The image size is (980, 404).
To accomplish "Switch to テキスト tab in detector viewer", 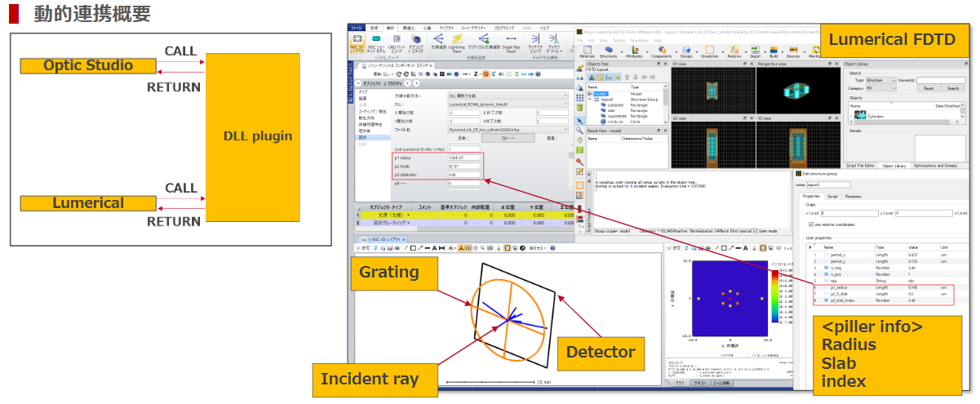I will tap(700, 383).
